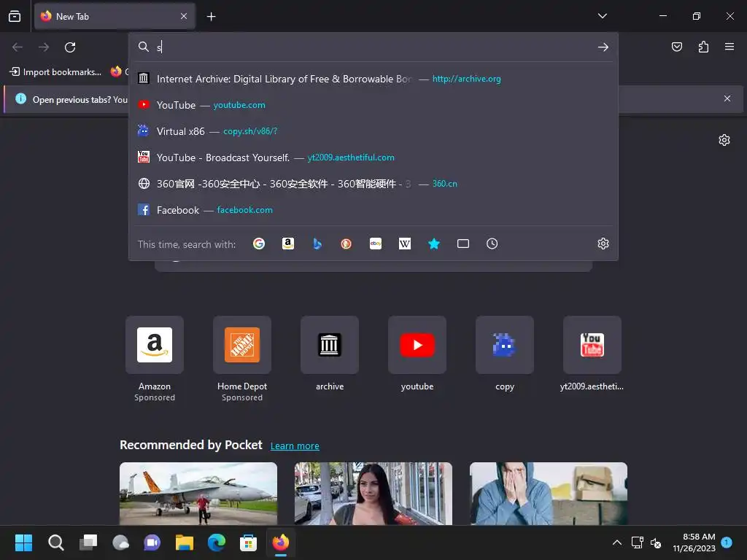Screen dimensions: 747x560
Task: Open a new tab with plus button
Action: tap(211, 17)
